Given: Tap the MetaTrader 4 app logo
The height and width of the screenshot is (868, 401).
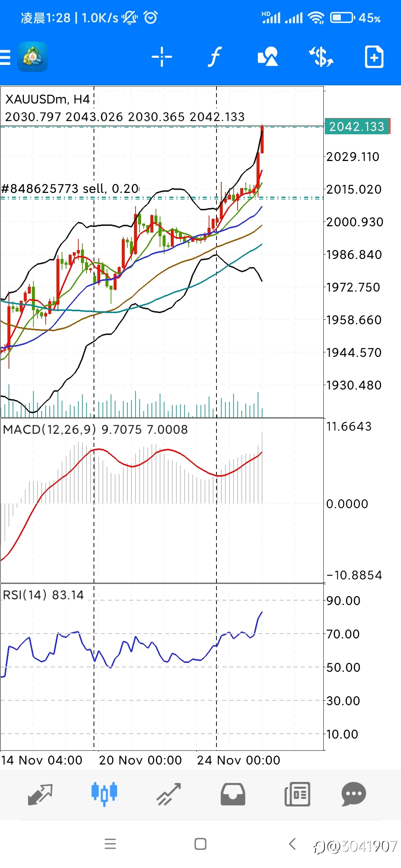Looking at the screenshot, I should click(33, 57).
